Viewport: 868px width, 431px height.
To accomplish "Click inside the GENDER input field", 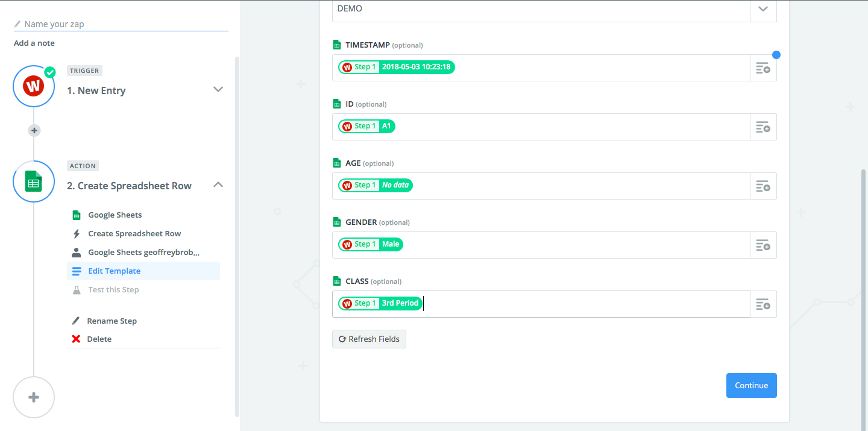I will pos(541,245).
